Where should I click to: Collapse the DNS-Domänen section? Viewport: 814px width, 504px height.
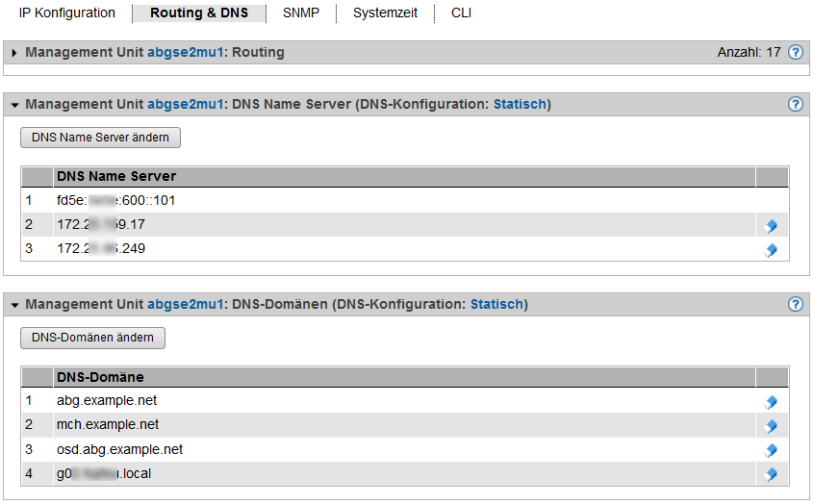[x=14, y=305]
